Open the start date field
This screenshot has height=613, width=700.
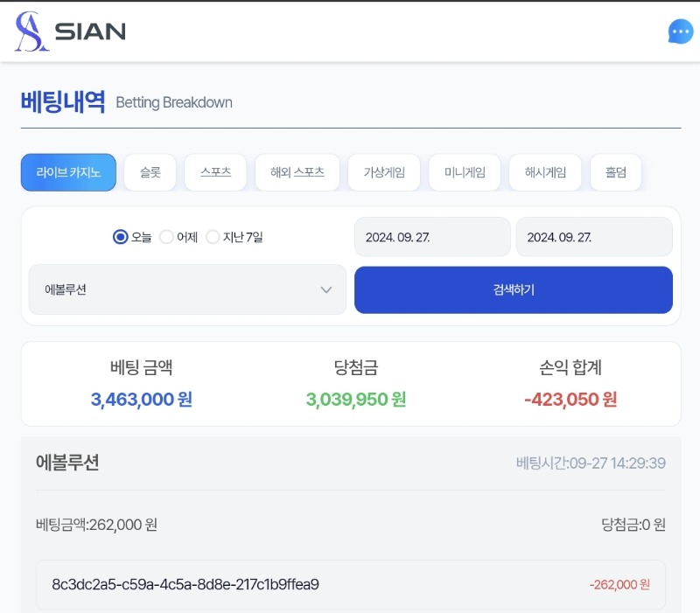click(x=432, y=237)
